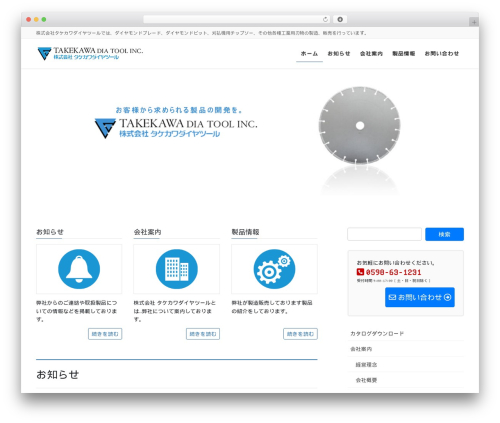Click the bell icon for お知らせ
Viewport: 500px width, 423px height.
[79, 269]
